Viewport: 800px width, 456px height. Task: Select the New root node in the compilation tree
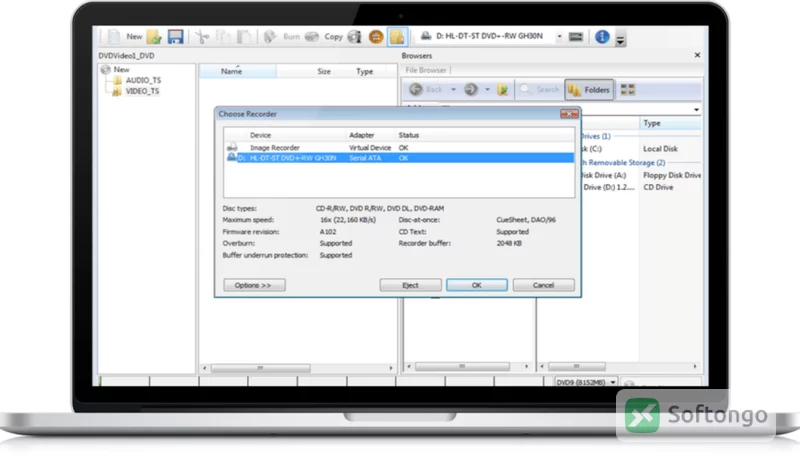121,69
